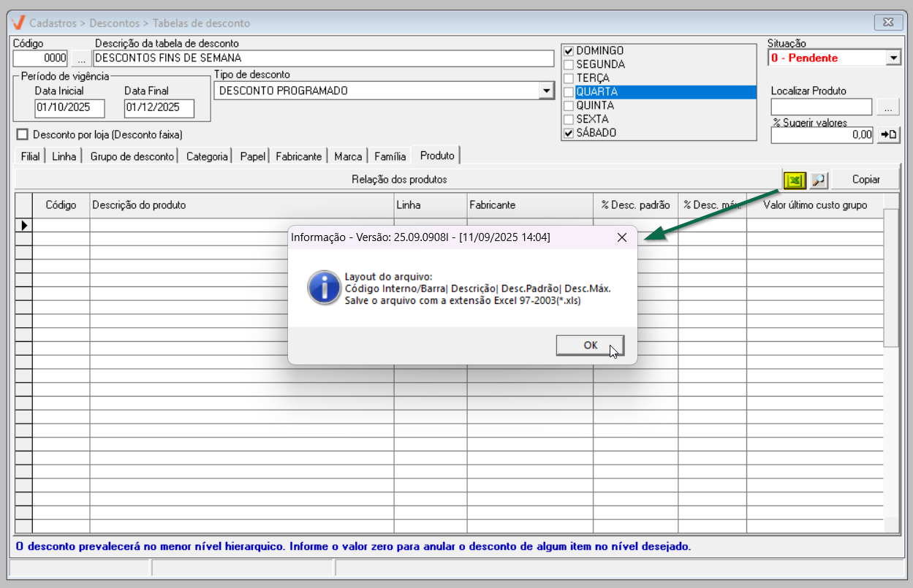Viewport: 913px width, 588px height.
Task: Click the Data Inicial date field
Action: [x=69, y=108]
